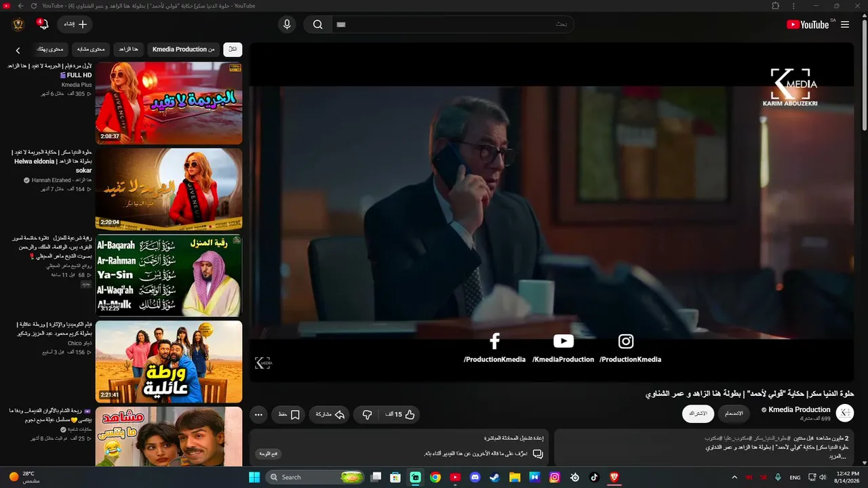Open the مشاهد ما يتنسى video thumbnail
Viewport: 868px width, 488px height.
click(169, 436)
